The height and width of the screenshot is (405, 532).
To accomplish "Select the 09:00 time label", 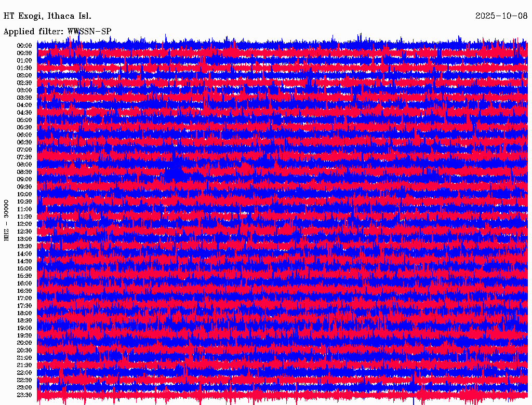I will pyautogui.click(x=24, y=180).
